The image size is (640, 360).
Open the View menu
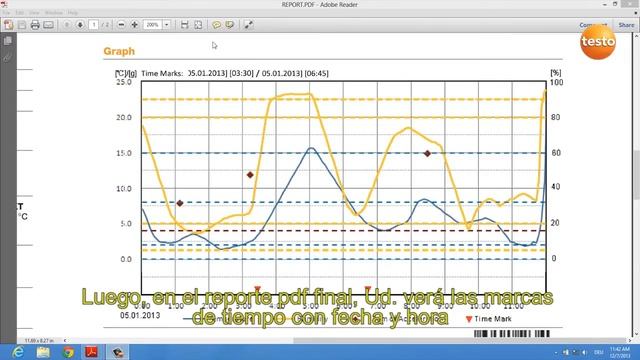34,13
